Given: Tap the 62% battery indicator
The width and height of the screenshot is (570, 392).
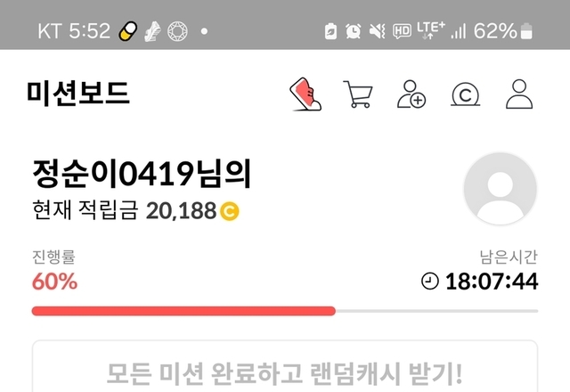Looking at the screenshot, I should click(x=503, y=30).
